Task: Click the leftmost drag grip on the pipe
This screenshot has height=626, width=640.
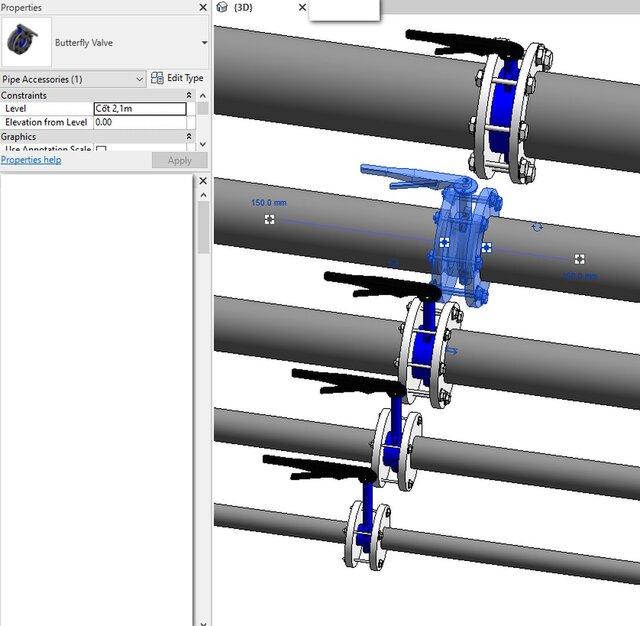Action: (x=270, y=219)
